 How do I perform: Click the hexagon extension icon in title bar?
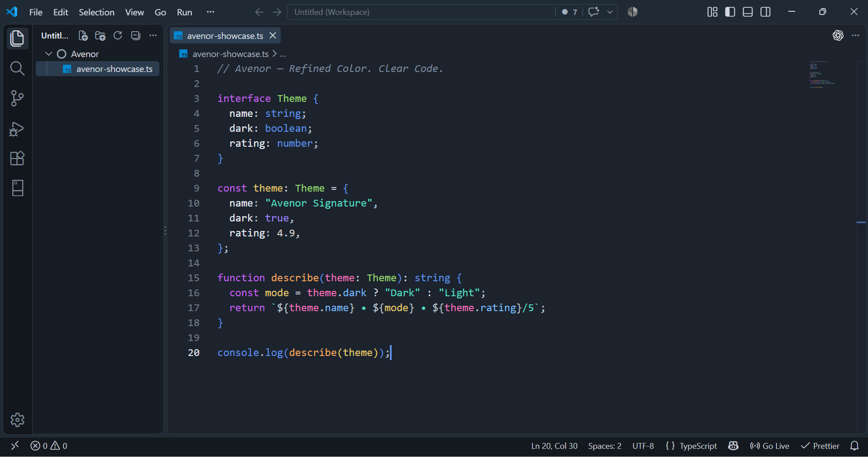pyautogui.click(x=633, y=12)
